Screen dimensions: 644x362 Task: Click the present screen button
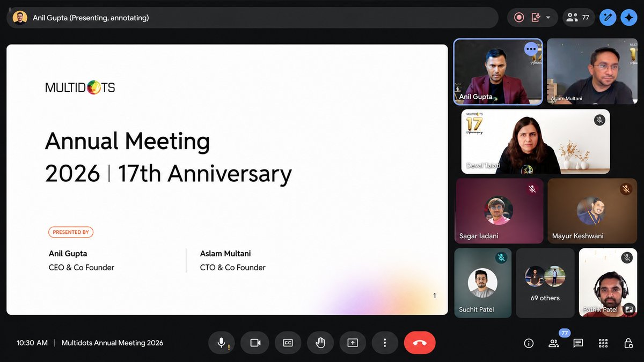pos(353,343)
